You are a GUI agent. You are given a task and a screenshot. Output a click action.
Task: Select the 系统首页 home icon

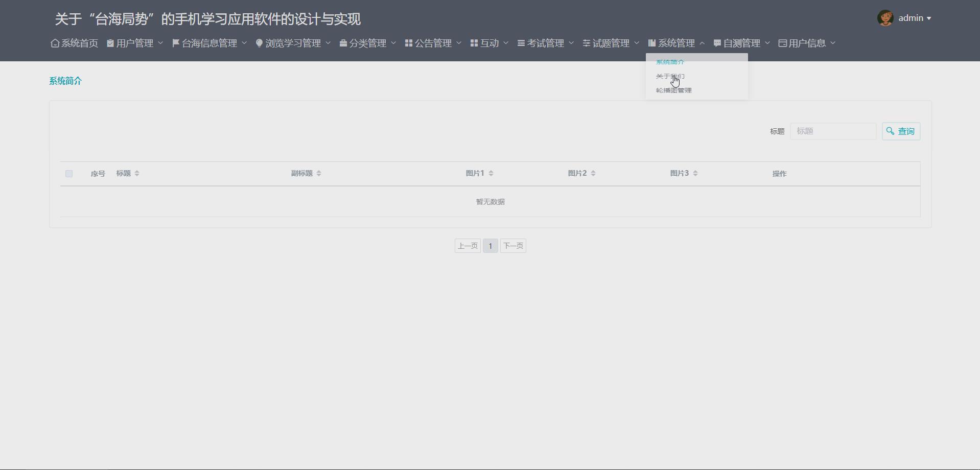tap(55, 43)
